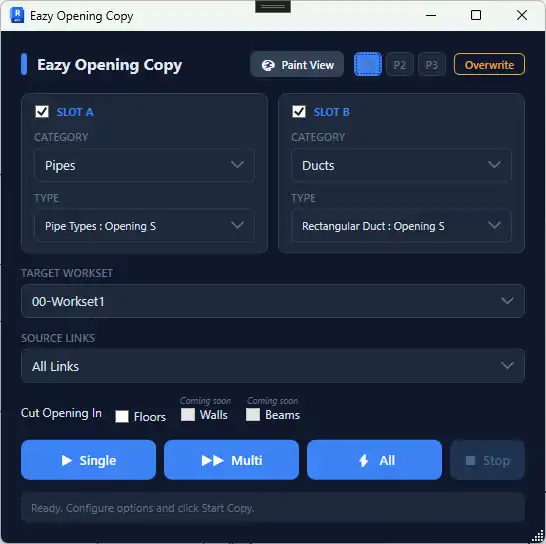Click the Paint View palette icon
546x544 pixels.
[x=268, y=65]
